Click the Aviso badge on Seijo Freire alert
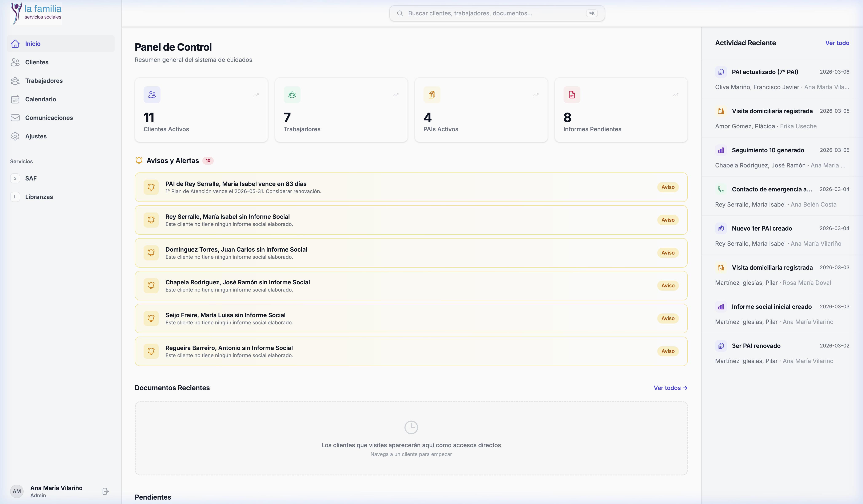Screen dimensions: 863x504 tap(668, 318)
